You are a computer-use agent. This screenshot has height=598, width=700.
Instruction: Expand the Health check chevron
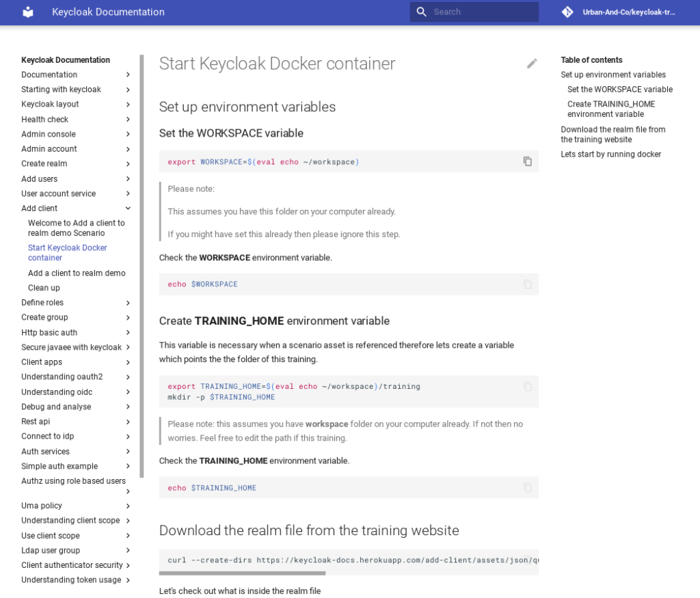coord(128,119)
